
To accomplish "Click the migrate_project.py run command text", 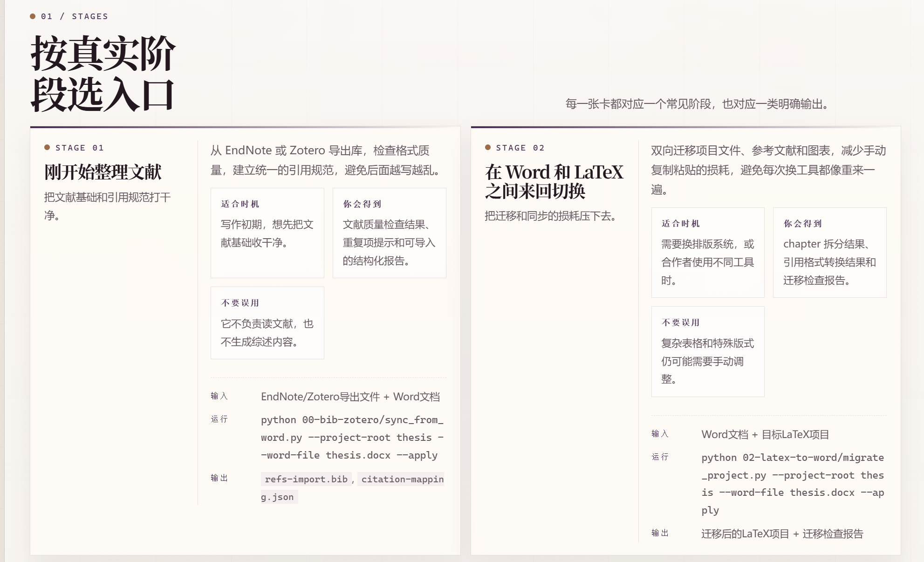I will (793, 484).
